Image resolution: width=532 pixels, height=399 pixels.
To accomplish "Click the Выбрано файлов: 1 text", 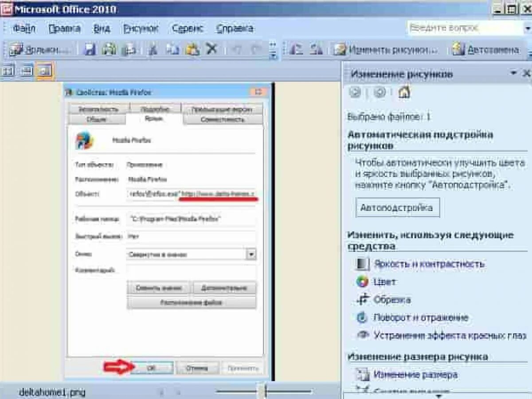I will pos(389,117).
